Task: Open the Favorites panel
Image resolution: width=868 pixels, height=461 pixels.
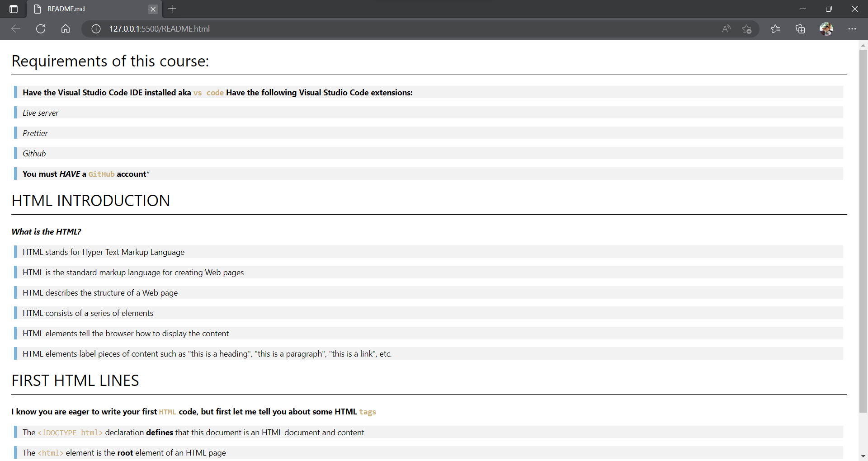Action: coord(776,28)
